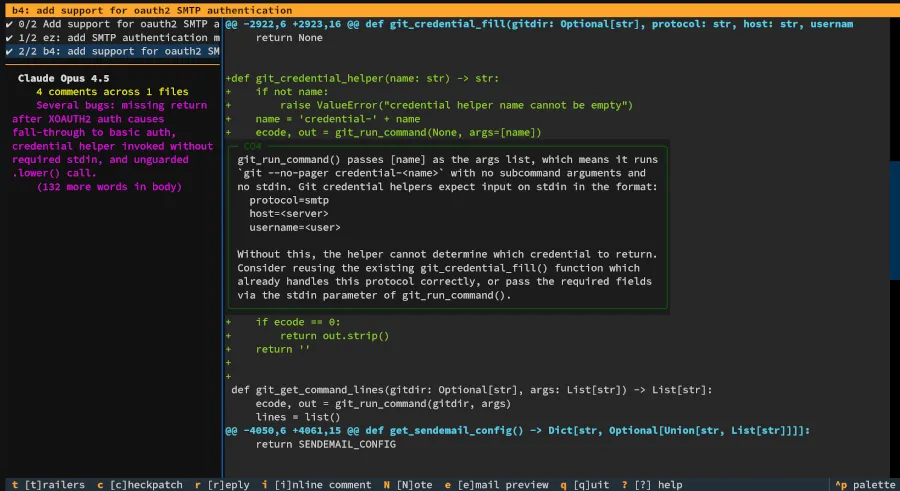The image size is (900, 491).
Task: Quit using the 'q' footer shortcut
Action: [x=584, y=484]
